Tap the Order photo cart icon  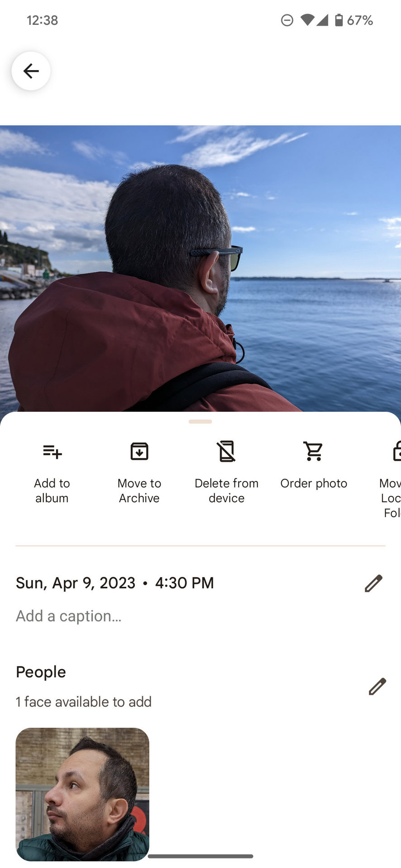click(313, 451)
